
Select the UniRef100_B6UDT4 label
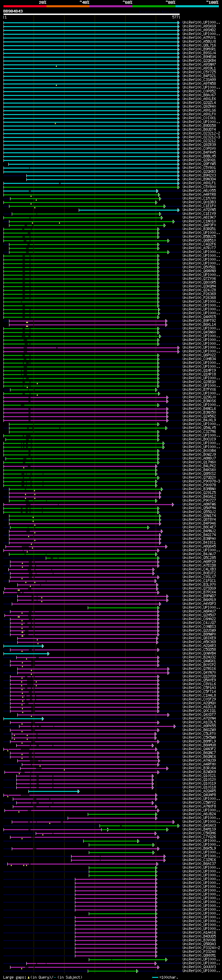point(199,129)
